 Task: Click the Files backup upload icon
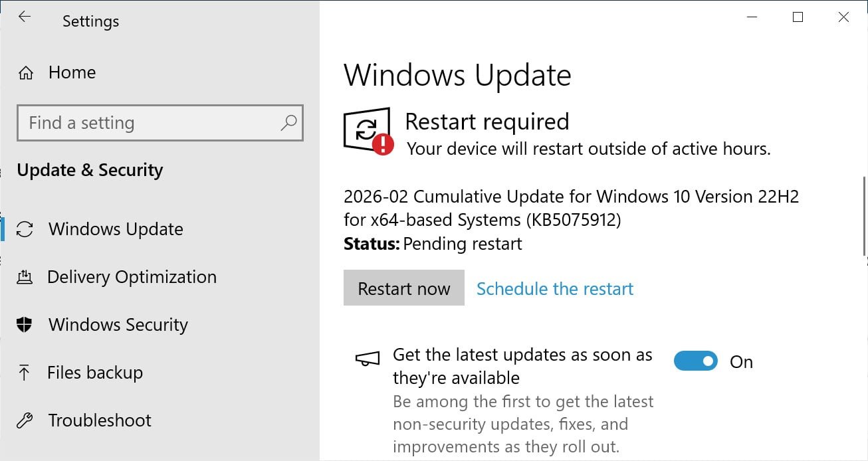pyautogui.click(x=25, y=373)
